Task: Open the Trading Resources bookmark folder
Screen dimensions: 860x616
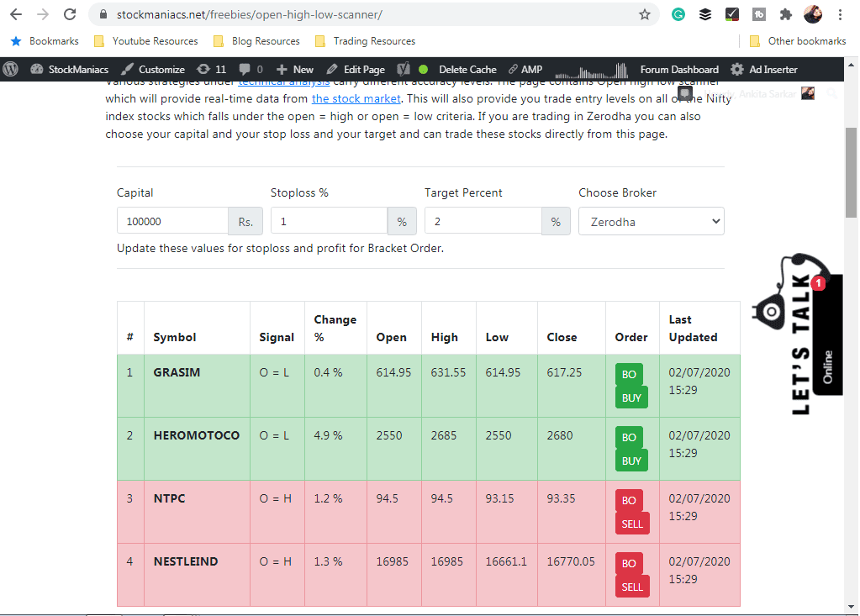Action: click(366, 41)
